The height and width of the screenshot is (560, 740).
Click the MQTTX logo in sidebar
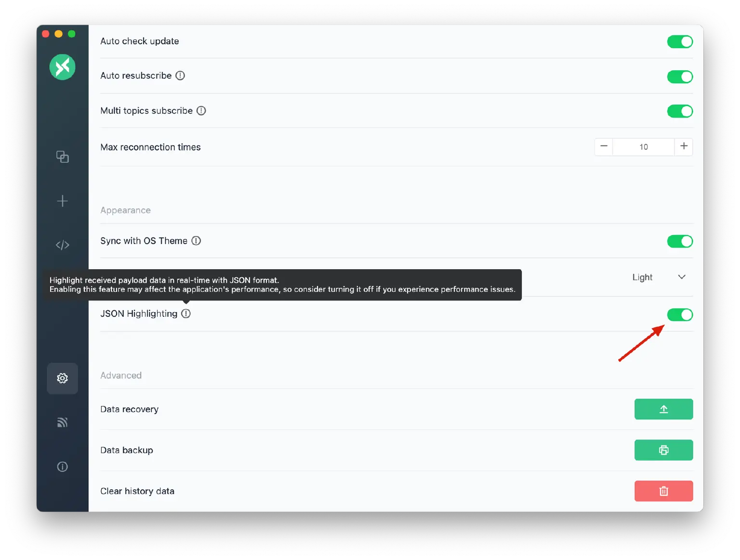pyautogui.click(x=62, y=67)
